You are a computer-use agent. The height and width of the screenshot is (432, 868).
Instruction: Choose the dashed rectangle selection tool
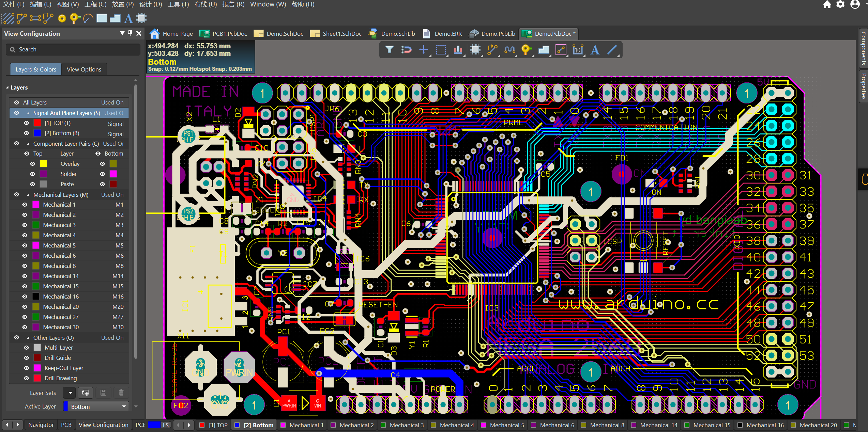(x=441, y=50)
